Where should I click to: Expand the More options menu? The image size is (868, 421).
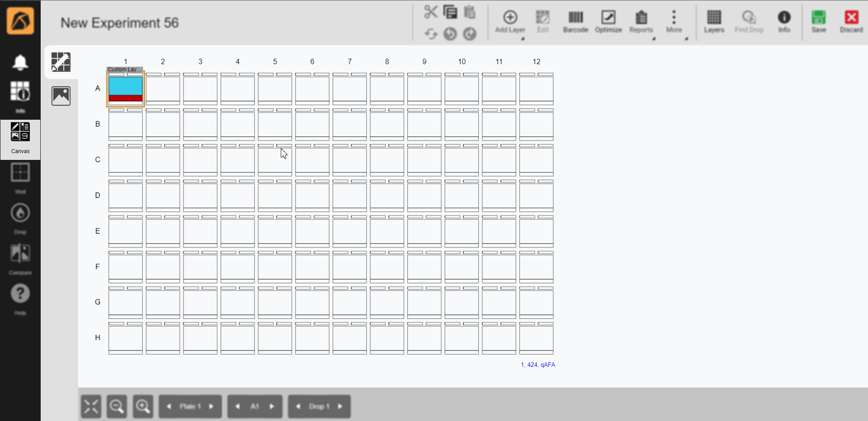686,39
